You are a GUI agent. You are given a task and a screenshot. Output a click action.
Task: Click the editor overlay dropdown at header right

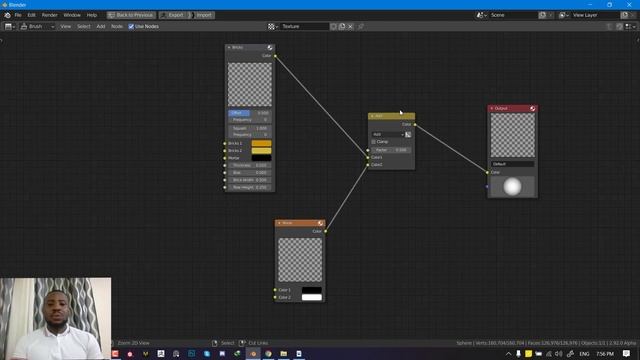point(631,27)
